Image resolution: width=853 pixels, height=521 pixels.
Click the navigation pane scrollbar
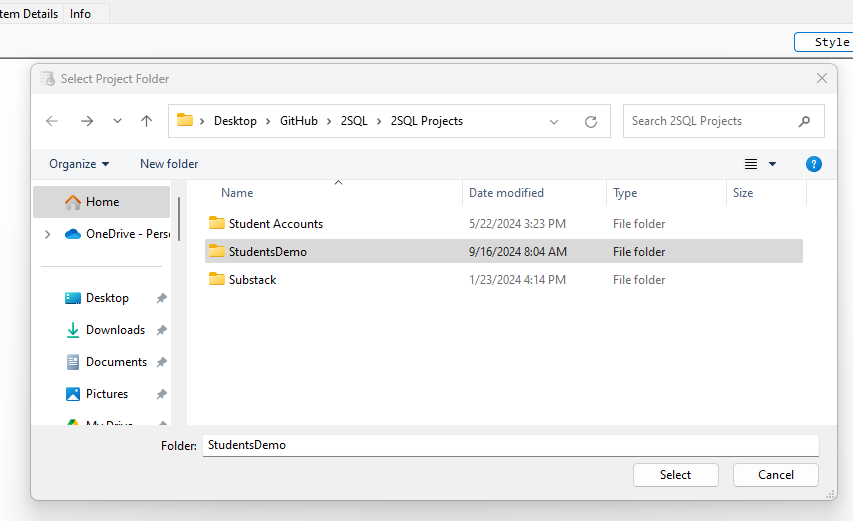(x=178, y=219)
